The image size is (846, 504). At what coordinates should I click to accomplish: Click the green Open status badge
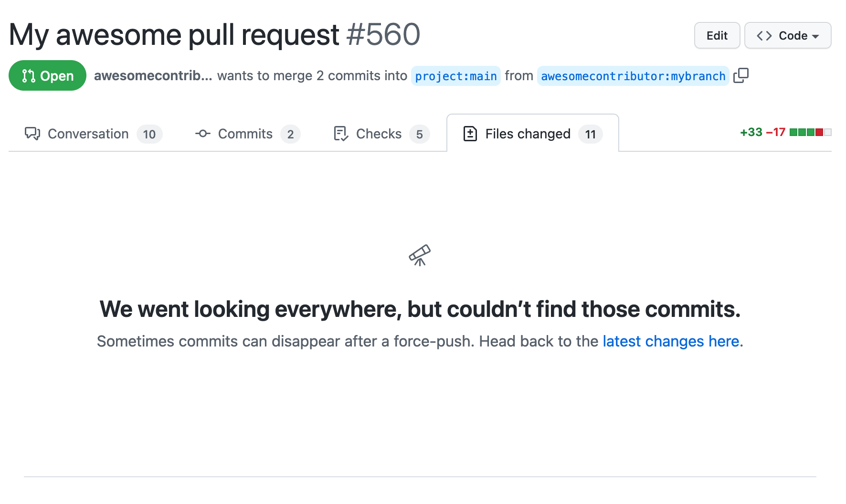pyautogui.click(x=47, y=75)
